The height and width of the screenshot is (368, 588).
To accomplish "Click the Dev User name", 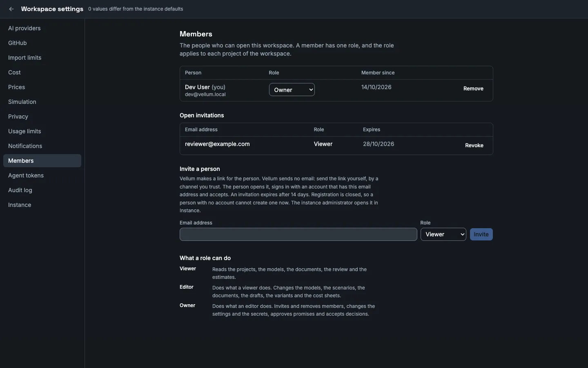I will (197, 87).
